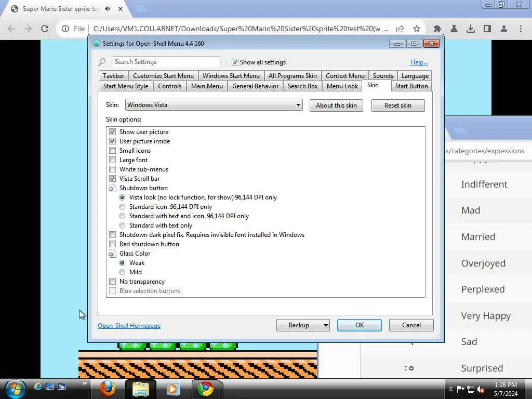Screen dimensions: 532x399
Task: Visit the Open-Shell Homepage link
Action: pos(129,325)
